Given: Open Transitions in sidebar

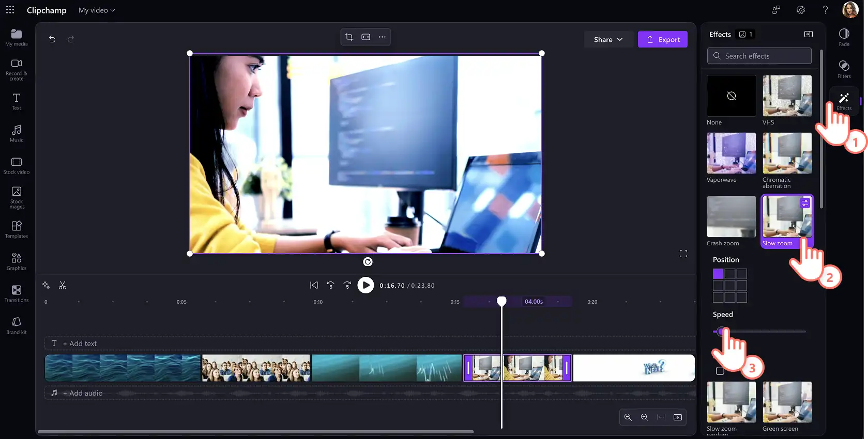Looking at the screenshot, I should point(17,294).
